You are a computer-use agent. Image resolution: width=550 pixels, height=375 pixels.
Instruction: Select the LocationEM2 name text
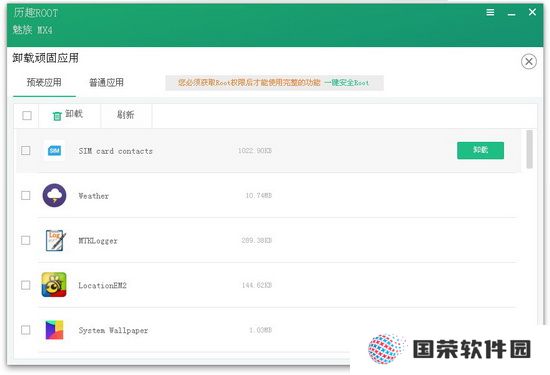[102, 286]
